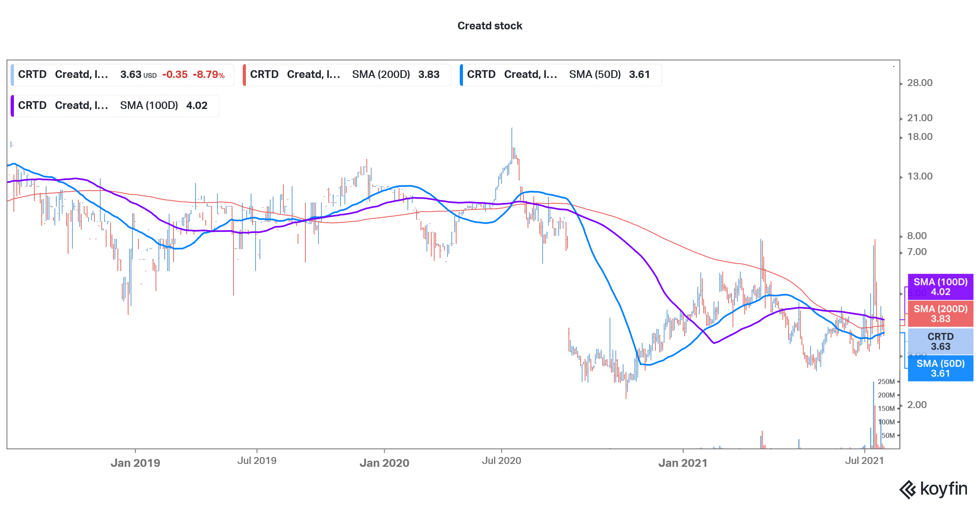
Task: Click the 150M volume axis label
Action: pyautogui.click(x=886, y=408)
